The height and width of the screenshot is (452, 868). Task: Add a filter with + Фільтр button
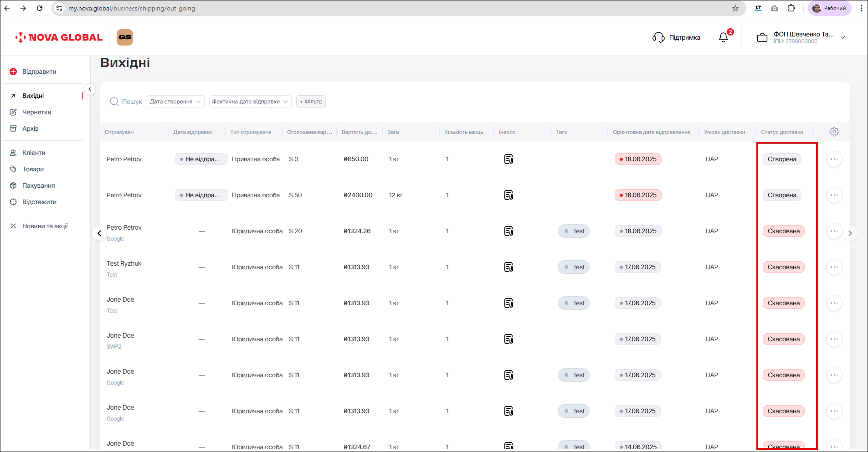pos(311,102)
